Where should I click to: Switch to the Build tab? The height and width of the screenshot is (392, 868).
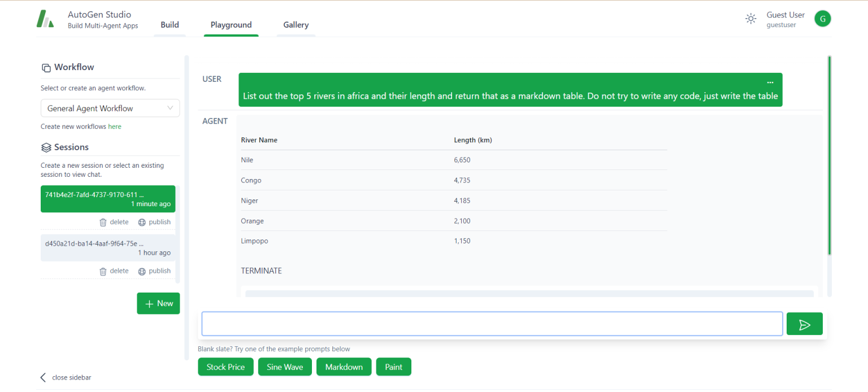(x=170, y=24)
